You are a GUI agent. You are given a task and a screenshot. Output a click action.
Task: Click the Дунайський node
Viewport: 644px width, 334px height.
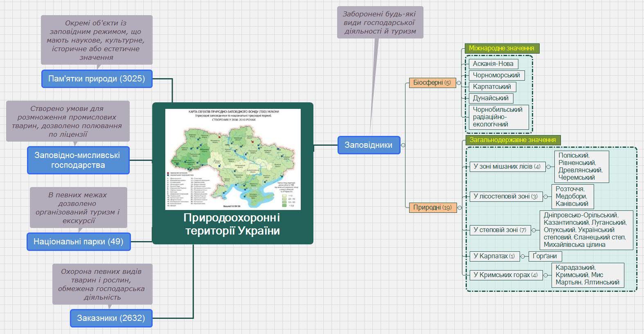(491, 98)
